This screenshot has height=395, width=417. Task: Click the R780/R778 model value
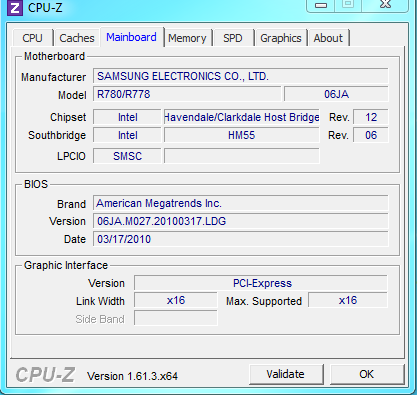click(x=187, y=94)
